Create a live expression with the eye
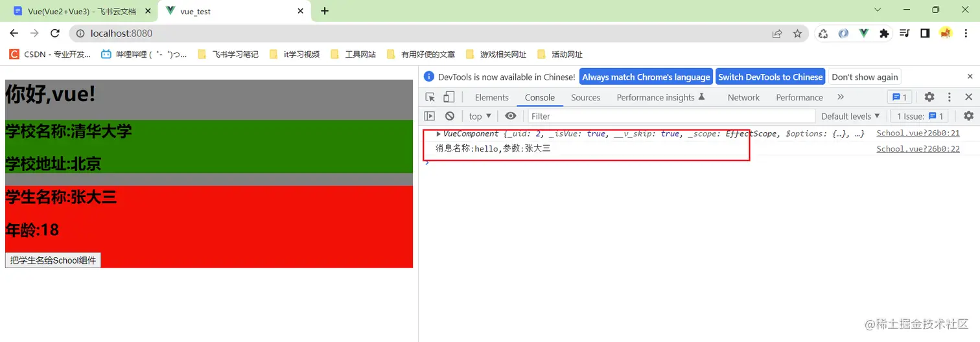Screen dimensions: 980x342 tap(511, 116)
